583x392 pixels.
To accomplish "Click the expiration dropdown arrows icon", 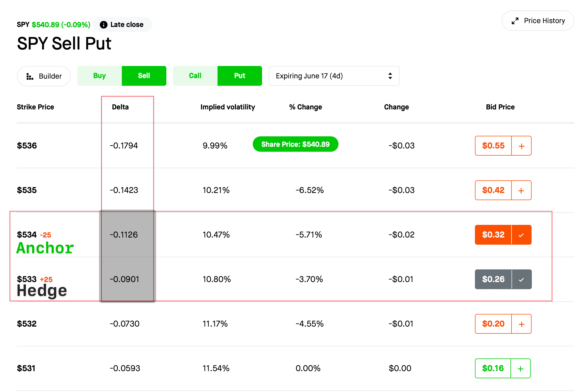I will (390, 76).
